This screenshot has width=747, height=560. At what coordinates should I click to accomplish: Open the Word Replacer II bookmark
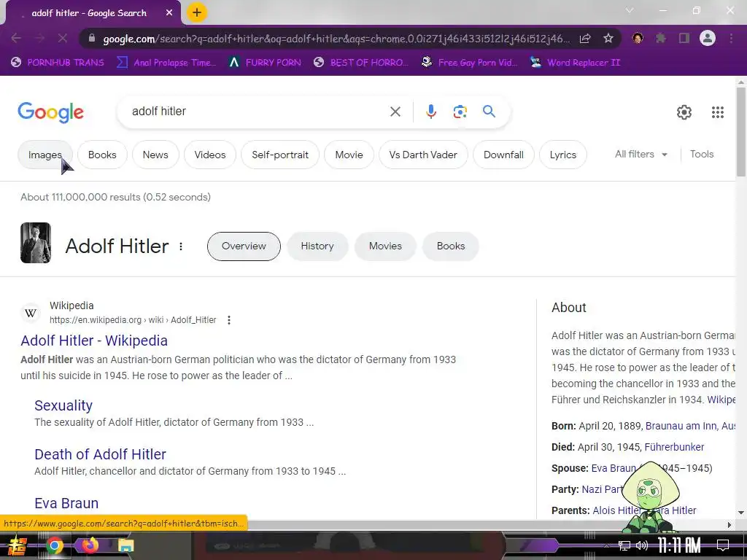coord(575,63)
